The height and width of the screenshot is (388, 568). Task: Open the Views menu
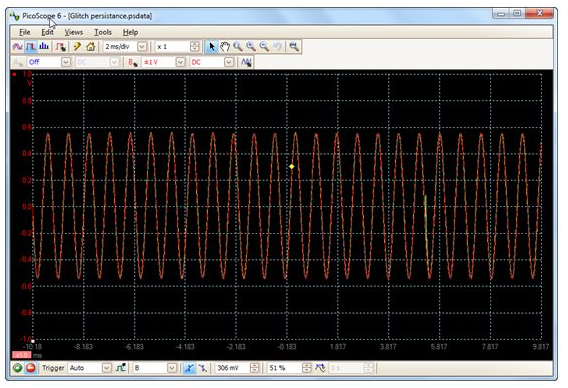click(74, 32)
